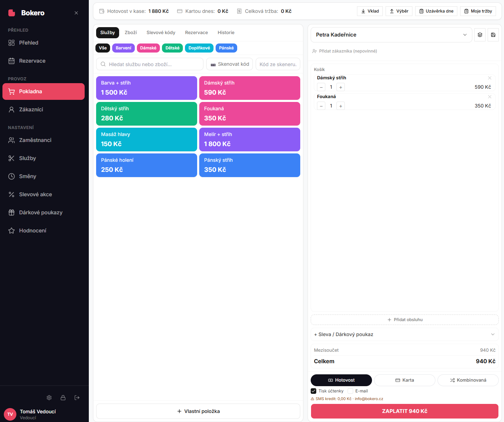The image size is (504, 422).
Task: Go to Rezervace in the sidebar
Action: tap(44, 61)
